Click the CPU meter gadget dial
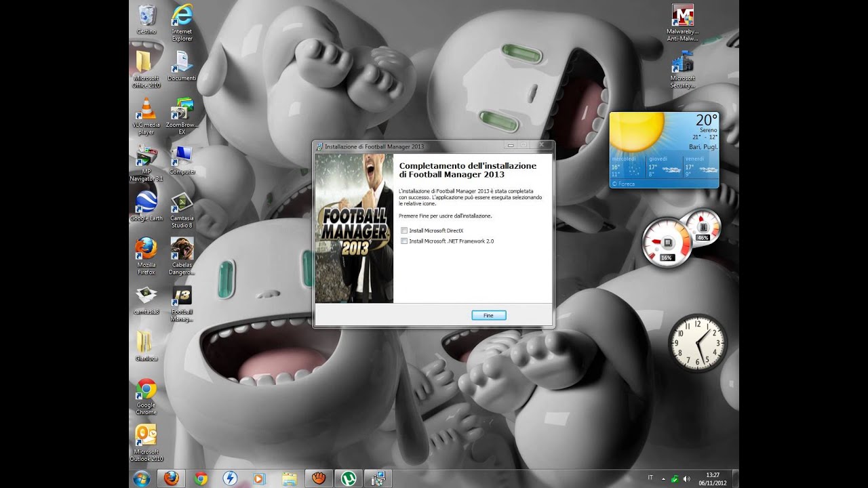The height and width of the screenshot is (488, 868). [x=666, y=242]
